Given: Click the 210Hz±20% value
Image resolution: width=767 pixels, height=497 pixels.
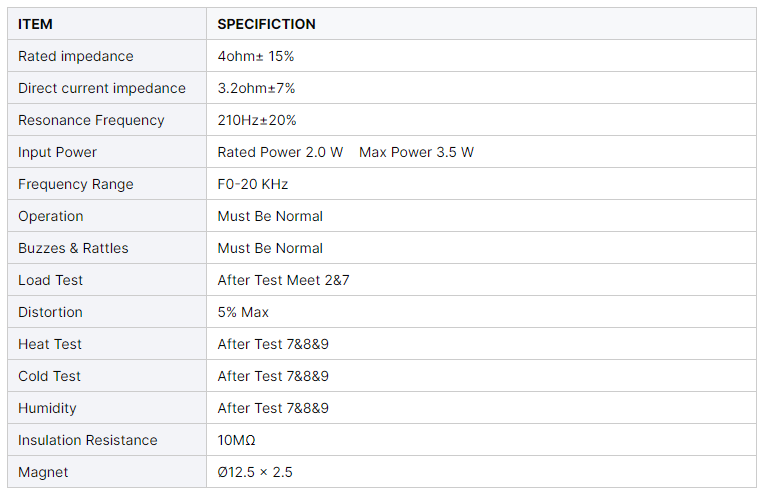Looking at the screenshot, I should pyautogui.click(x=257, y=120).
